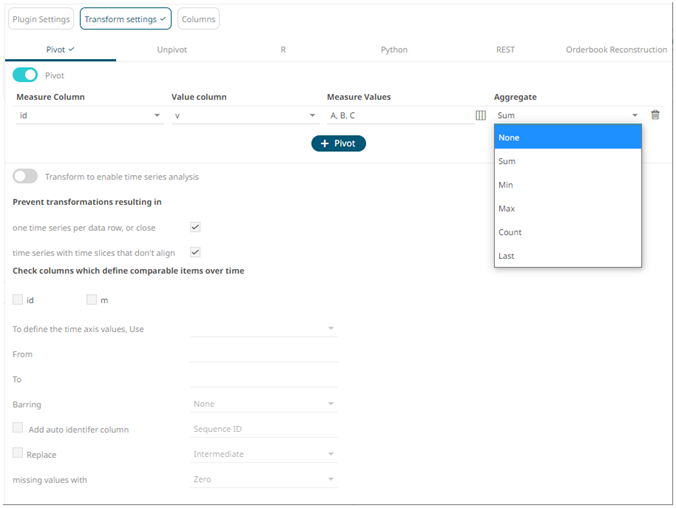Uncheck time slices that don't align checkbox

pos(196,253)
